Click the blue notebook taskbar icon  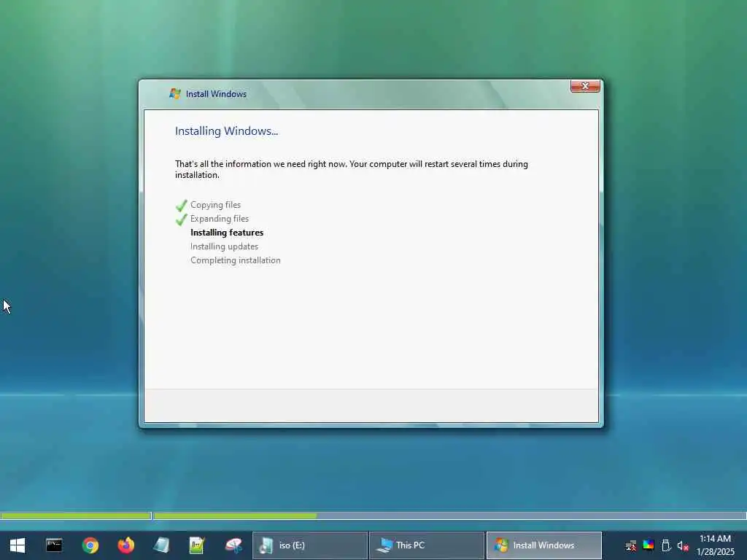(x=161, y=545)
